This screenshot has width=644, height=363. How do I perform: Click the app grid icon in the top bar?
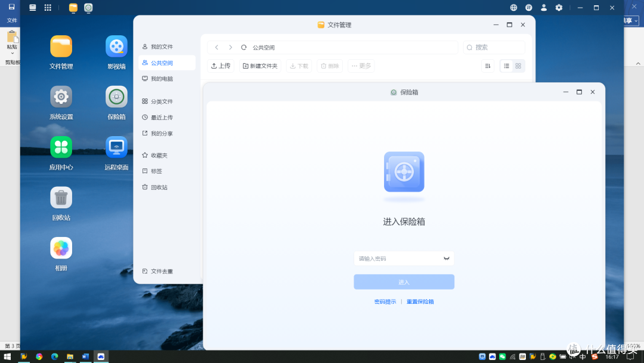(48, 7)
